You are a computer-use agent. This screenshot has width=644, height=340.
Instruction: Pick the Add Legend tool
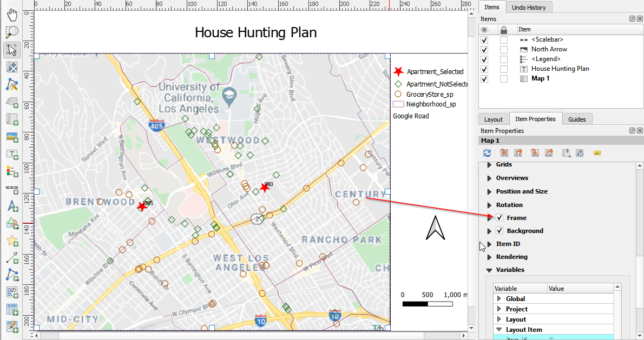[12, 171]
